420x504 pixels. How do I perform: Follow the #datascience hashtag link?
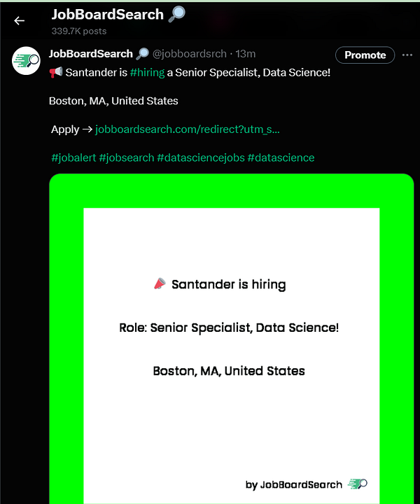click(x=281, y=157)
